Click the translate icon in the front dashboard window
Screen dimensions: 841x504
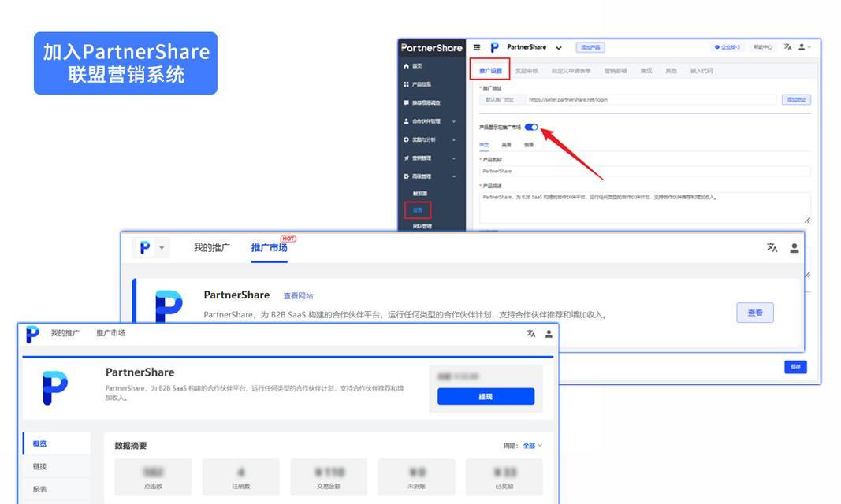point(531,333)
